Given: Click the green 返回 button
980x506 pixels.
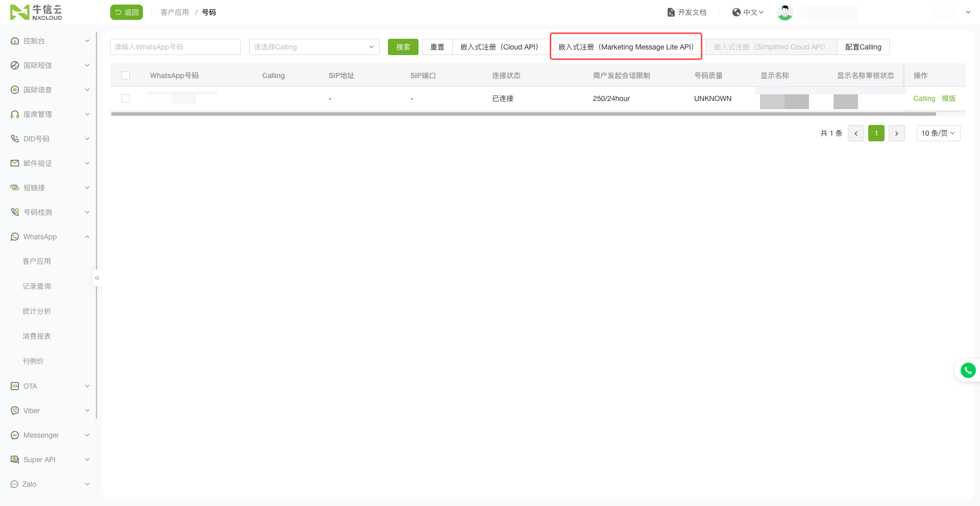Looking at the screenshot, I should click(x=127, y=12).
